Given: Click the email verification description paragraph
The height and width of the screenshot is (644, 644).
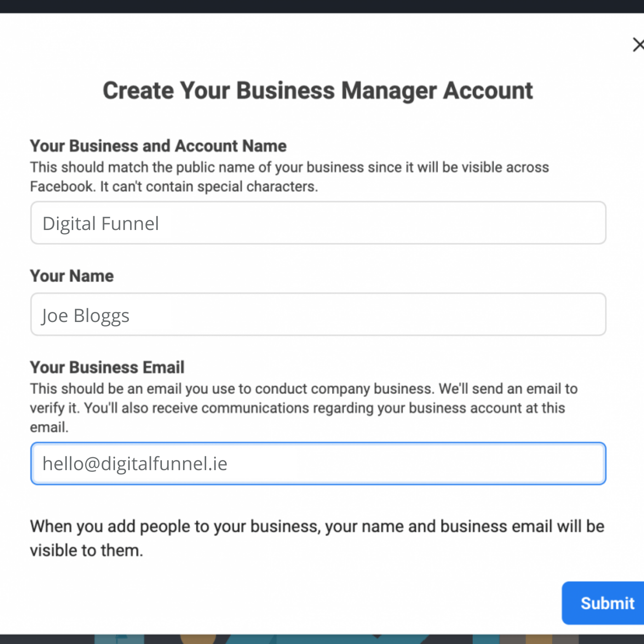Looking at the screenshot, I should tap(304, 408).
